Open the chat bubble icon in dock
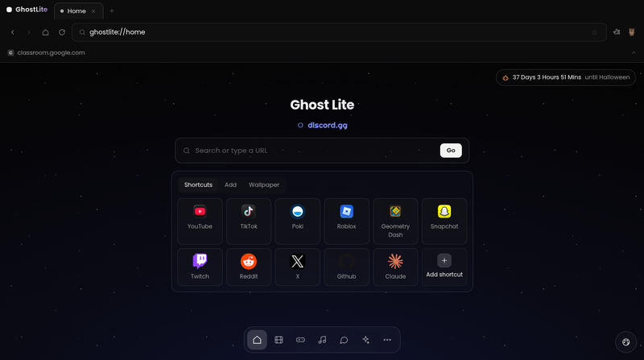This screenshot has width=644, height=360. 345,340
